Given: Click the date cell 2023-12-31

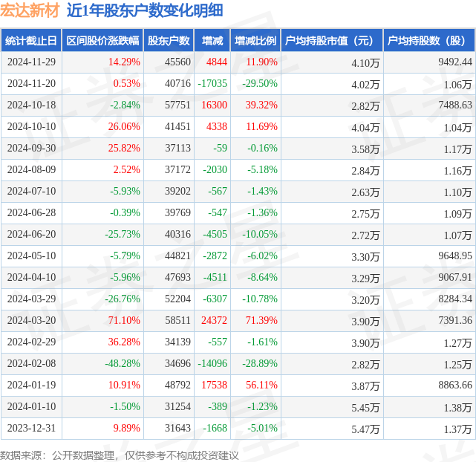Looking at the screenshot, I should (32, 429).
